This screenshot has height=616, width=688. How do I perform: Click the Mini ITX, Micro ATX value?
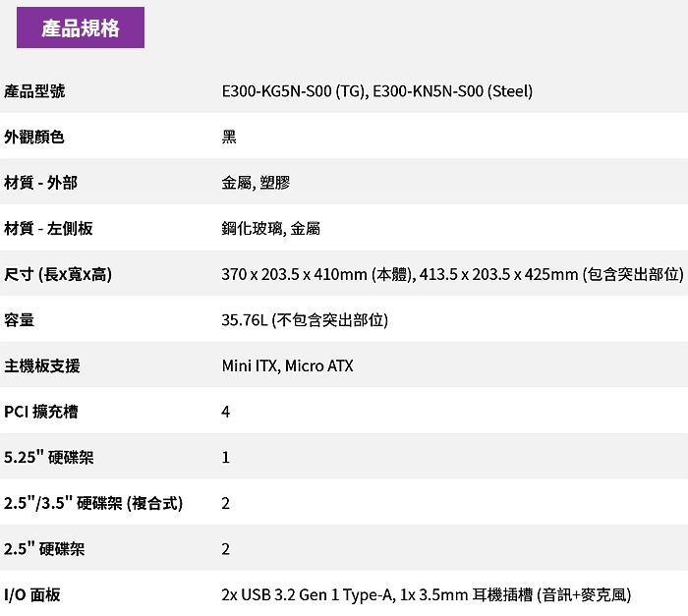click(x=287, y=365)
